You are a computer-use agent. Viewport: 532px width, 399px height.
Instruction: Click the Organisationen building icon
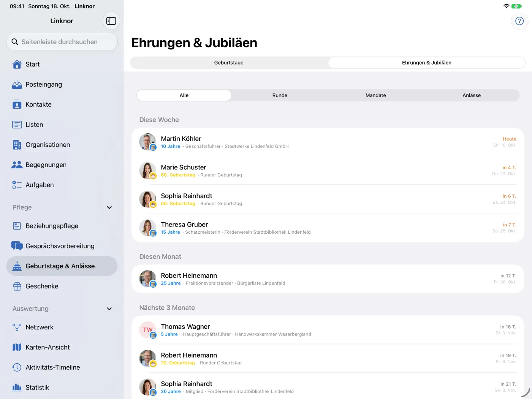17,145
